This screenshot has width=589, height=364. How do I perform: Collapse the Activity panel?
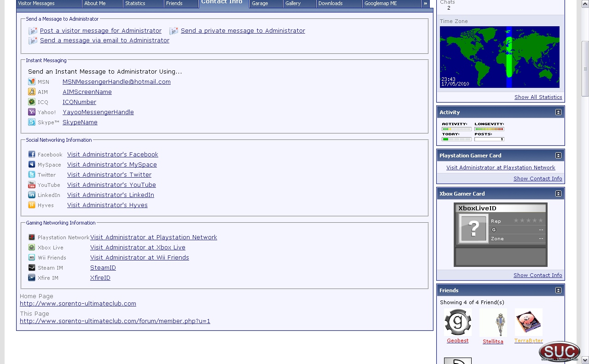click(558, 112)
